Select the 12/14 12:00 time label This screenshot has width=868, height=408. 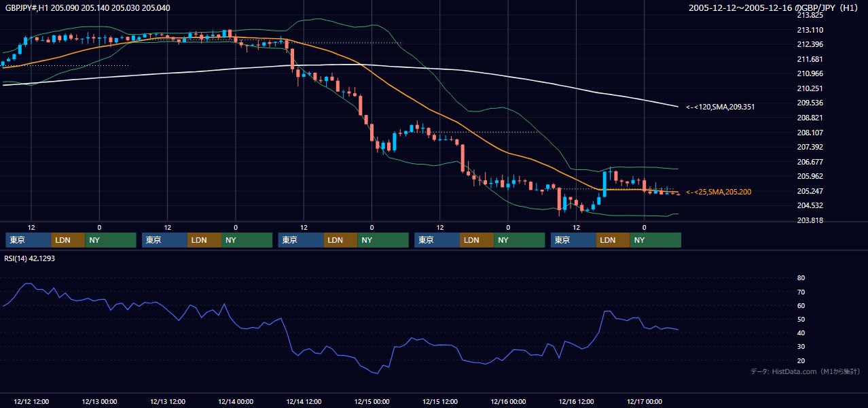pos(304,401)
